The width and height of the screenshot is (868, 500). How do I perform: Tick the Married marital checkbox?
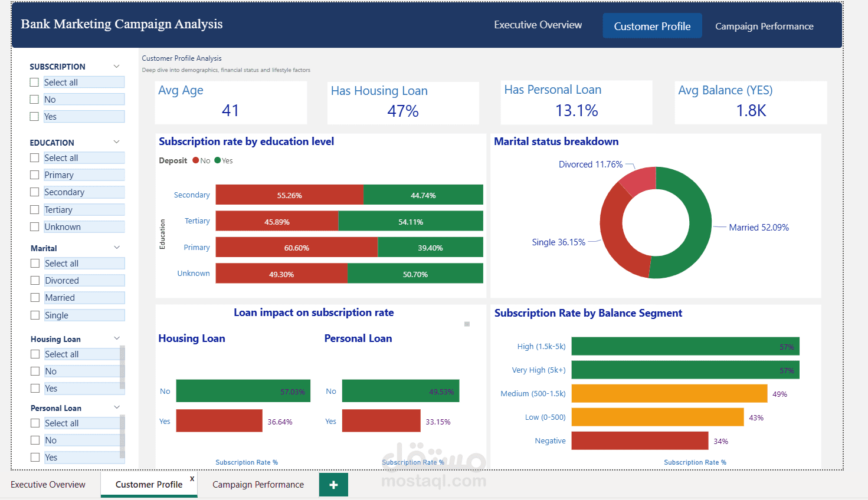pos(35,298)
